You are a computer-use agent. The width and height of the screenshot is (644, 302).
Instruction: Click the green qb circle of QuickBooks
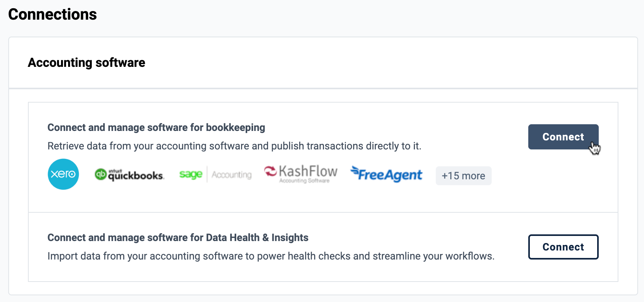[101, 174]
